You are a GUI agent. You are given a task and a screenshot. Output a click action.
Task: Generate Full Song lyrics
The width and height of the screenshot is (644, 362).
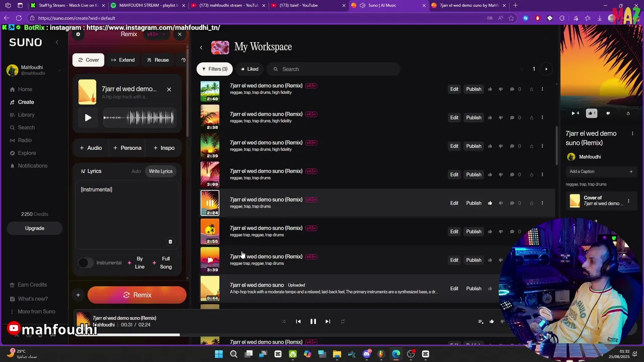(x=162, y=263)
